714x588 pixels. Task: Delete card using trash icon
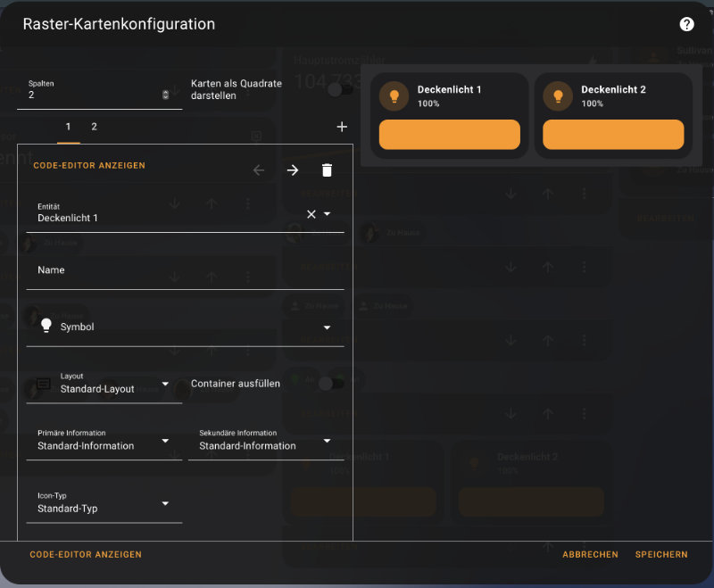(x=327, y=170)
